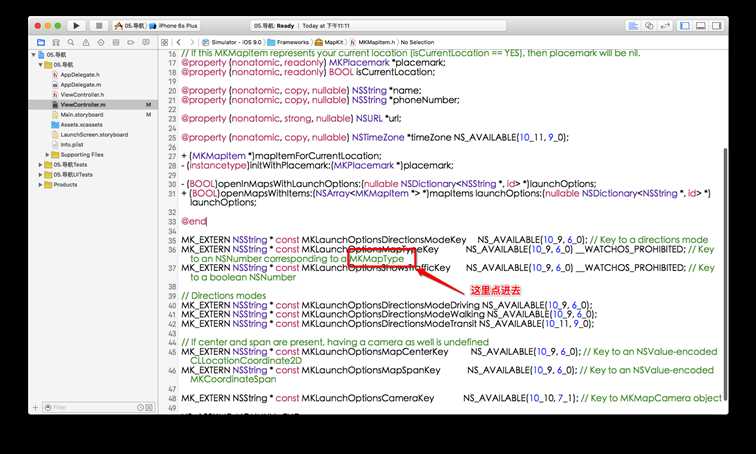Click MKMapType in the line 36 comment
Viewport: 756px width, 454px height.
[x=377, y=259]
